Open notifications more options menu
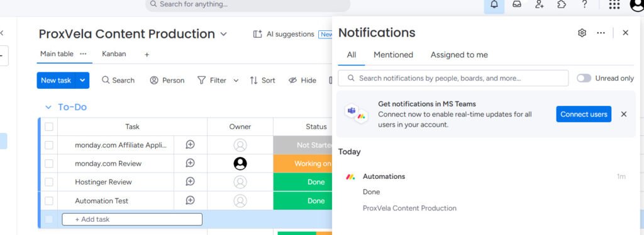This screenshot has height=235, width=644. pyautogui.click(x=601, y=33)
